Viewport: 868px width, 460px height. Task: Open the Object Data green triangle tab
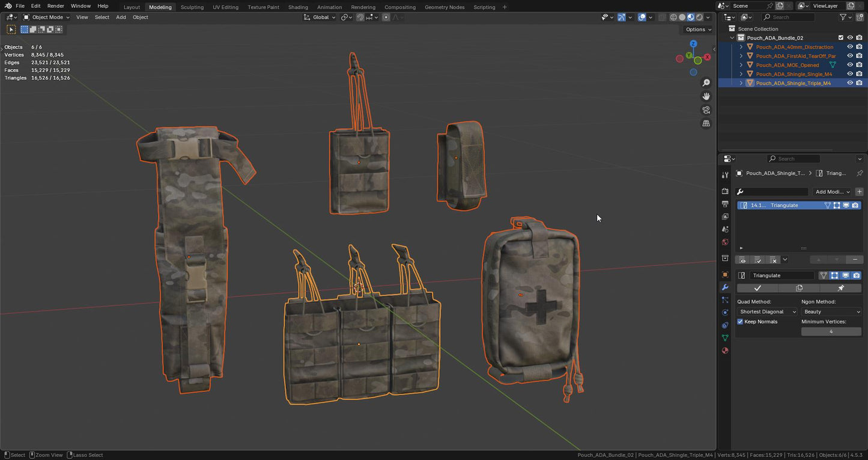coord(725,338)
